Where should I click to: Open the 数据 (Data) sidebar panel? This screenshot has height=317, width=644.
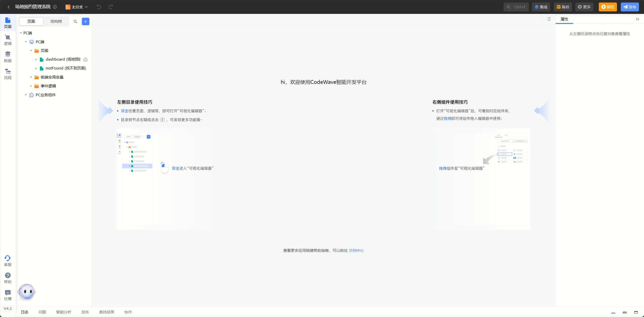click(x=8, y=57)
